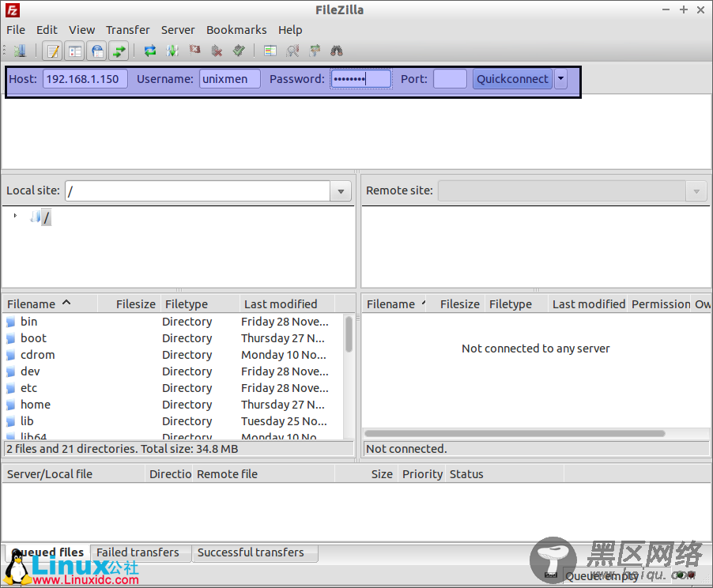Viewport: 713px width, 588px height.
Task: Focus the Username input field
Action: (x=230, y=79)
